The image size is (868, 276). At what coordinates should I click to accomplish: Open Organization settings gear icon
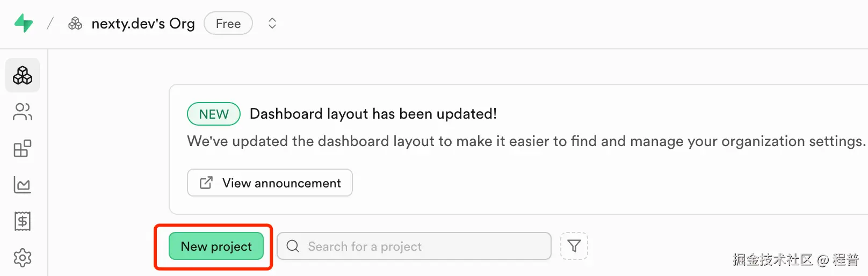[x=23, y=258]
